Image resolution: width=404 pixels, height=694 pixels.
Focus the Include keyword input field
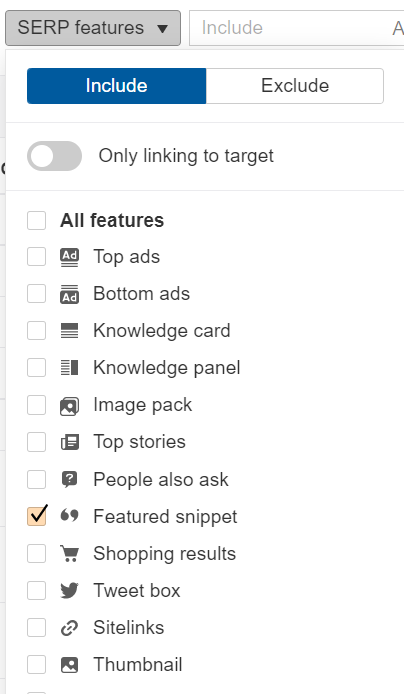[x=296, y=28]
